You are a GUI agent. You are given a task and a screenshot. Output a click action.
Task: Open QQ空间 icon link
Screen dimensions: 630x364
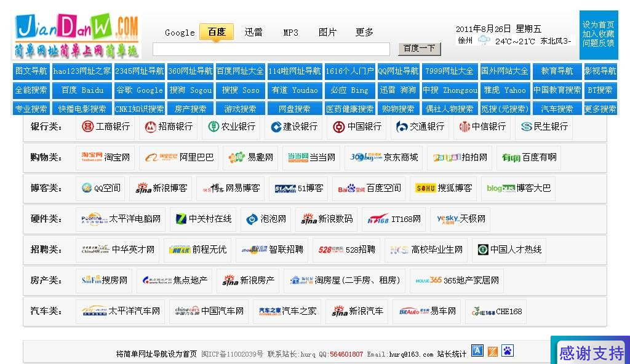(x=87, y=188)
